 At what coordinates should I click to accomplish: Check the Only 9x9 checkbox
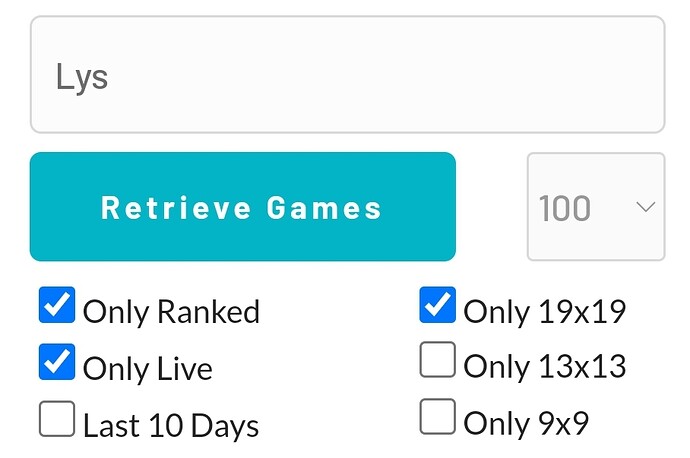pyautogui.click(x=437, y=418)
